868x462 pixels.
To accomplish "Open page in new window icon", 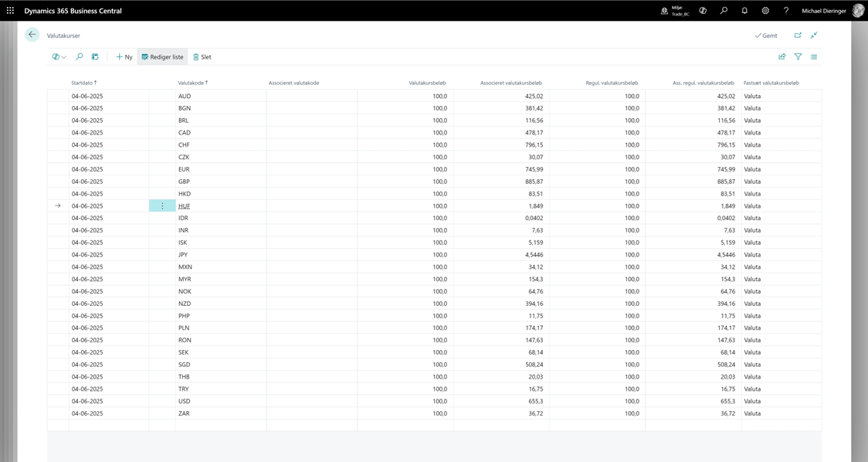I will click(x=798, y=36).
